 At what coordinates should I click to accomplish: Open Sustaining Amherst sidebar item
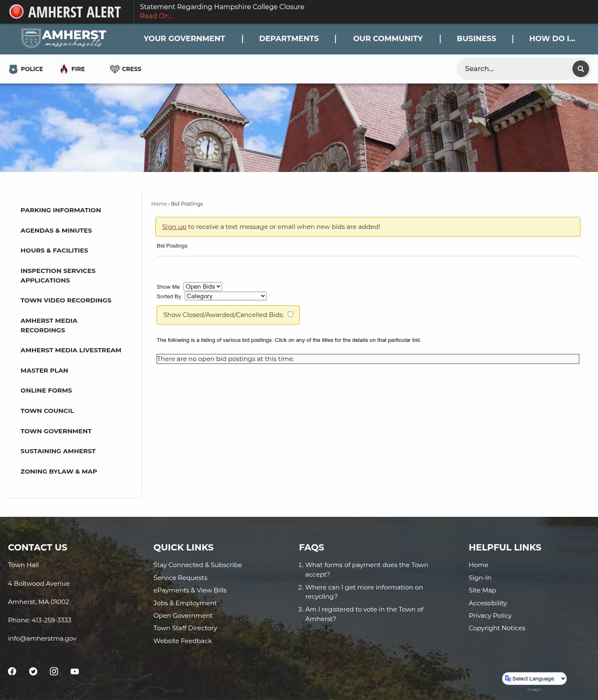(58, 451)
